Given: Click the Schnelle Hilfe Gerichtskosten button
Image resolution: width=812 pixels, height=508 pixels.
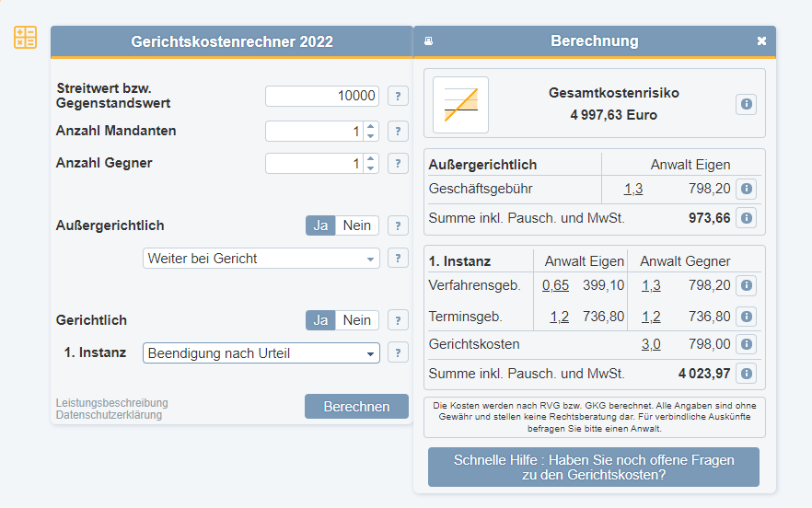Looking at the screenshot, I should point(594,468).
